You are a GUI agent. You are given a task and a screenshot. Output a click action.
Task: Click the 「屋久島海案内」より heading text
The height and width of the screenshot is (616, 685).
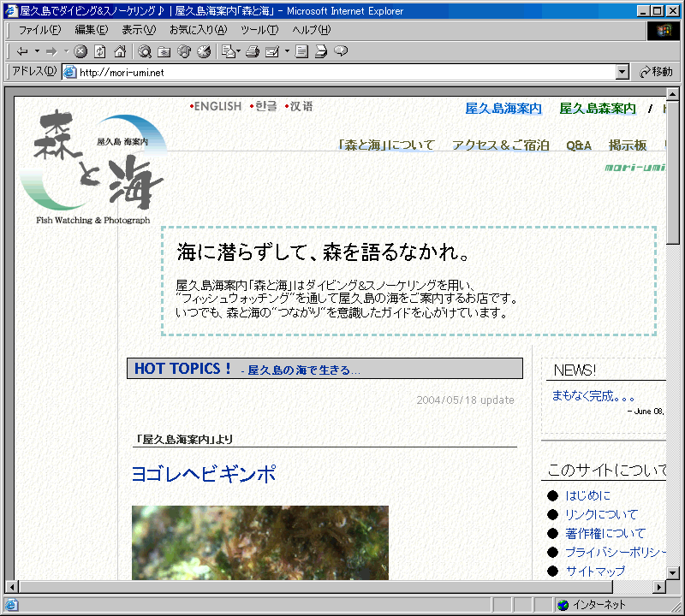point(184,439)
